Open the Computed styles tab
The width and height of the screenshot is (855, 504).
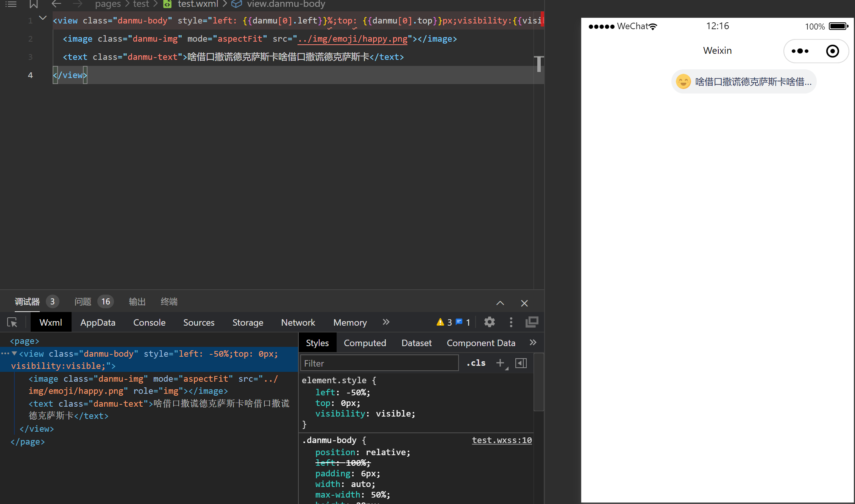coord(365,343)
